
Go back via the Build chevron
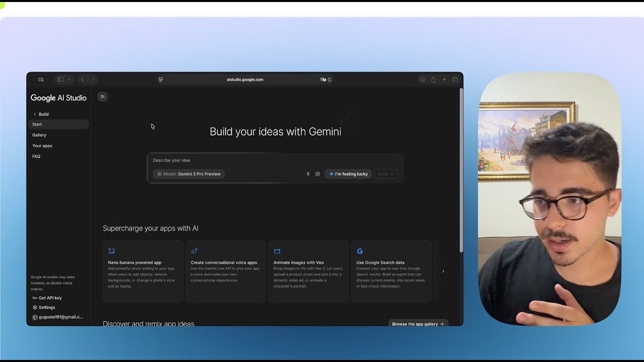tap(35, 114)
